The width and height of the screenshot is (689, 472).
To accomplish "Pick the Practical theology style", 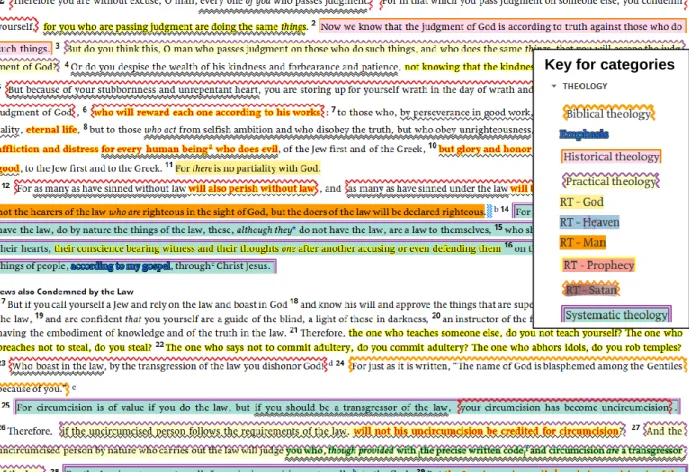I will pos(611,181).
